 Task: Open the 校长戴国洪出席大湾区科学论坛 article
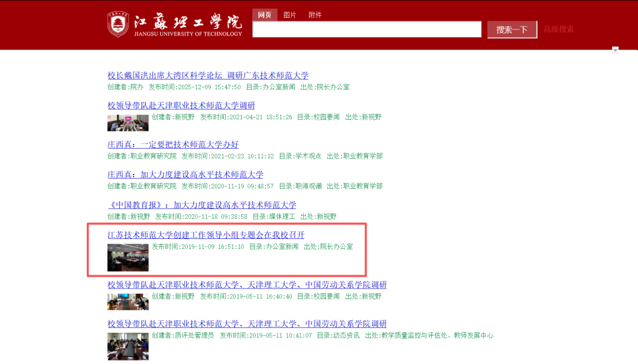(x=209, y=76)
